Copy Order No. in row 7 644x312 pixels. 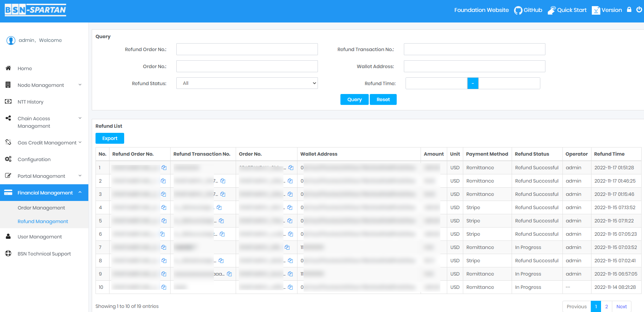tap(287, 247)
